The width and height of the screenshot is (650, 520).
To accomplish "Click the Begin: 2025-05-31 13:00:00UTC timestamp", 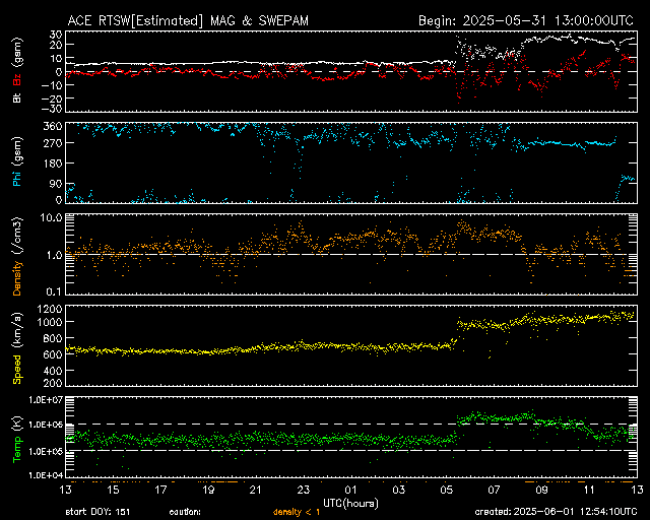I will (526, 21).
